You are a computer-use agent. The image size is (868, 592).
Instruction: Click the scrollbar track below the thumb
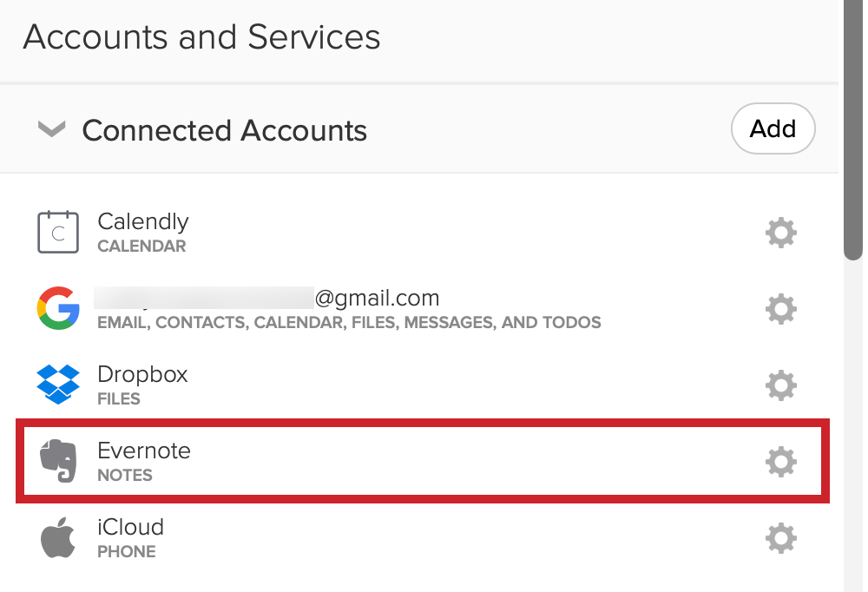pyautogui.click(x=853, y=426)
